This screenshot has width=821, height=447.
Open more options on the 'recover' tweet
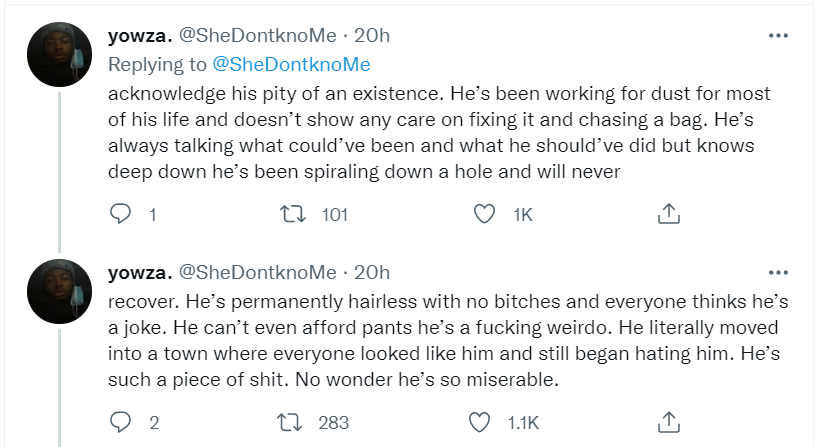[778, 272]
